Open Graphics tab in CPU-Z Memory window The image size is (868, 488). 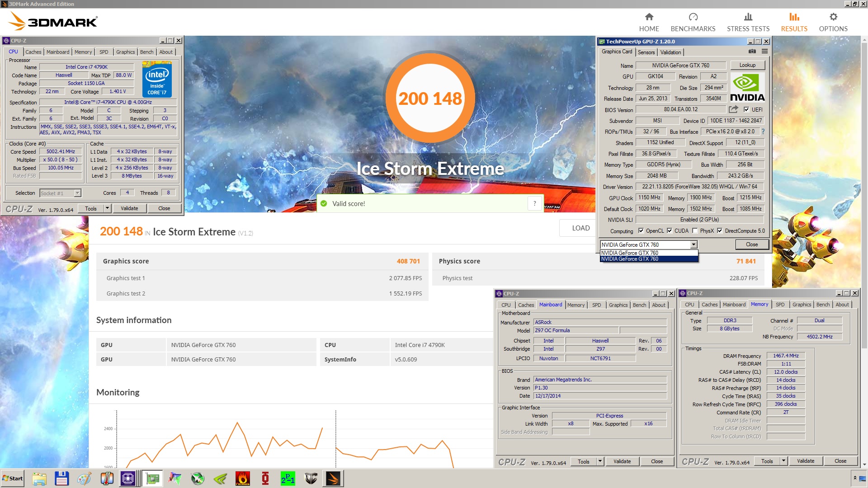click(x=802, y=305)
